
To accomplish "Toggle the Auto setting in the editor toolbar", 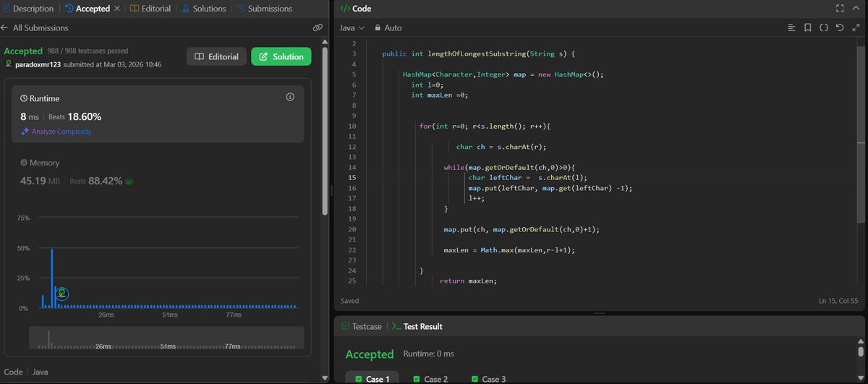I will coord(388,27).
